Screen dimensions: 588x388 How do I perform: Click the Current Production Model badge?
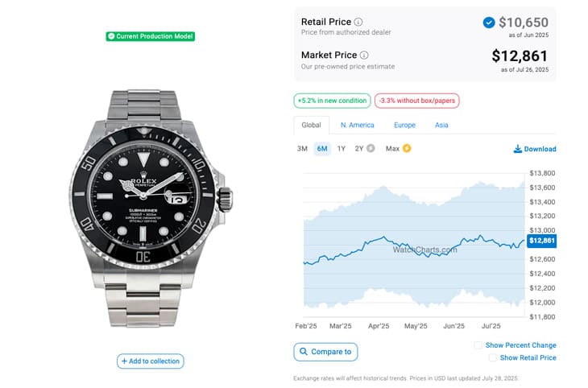[x=151, y=36]
